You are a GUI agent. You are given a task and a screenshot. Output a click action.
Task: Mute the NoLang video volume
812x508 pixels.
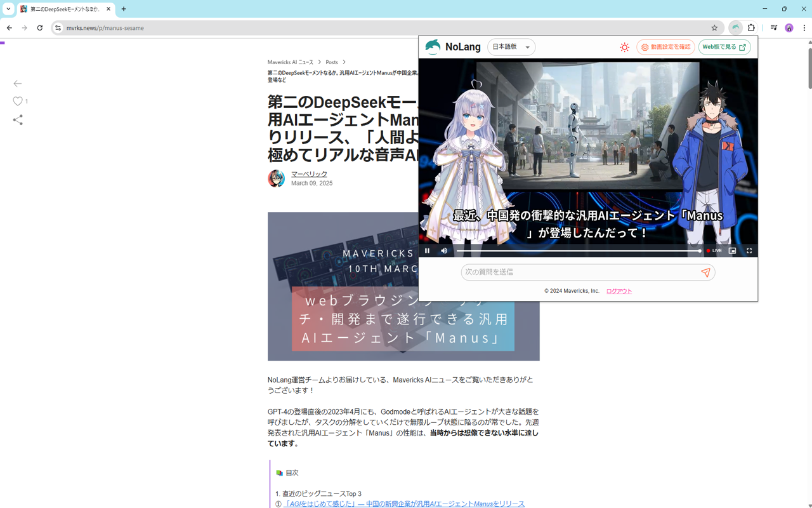[444, 251]
